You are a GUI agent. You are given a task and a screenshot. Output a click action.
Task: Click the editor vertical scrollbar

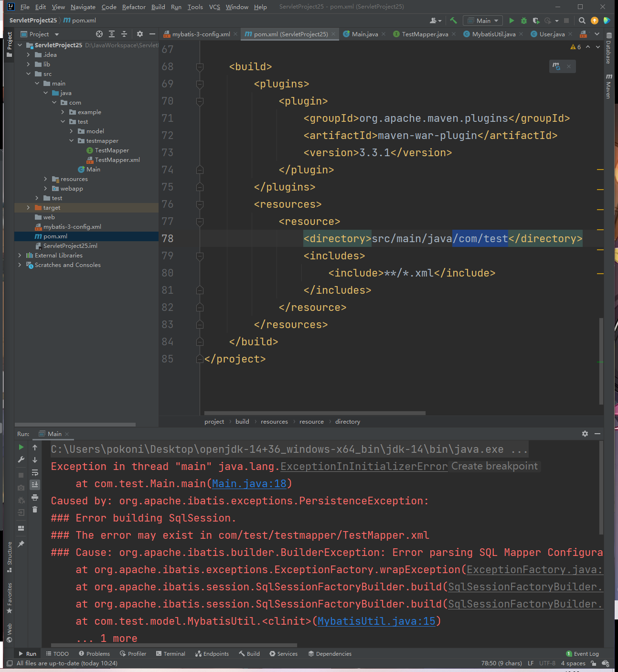601,361
